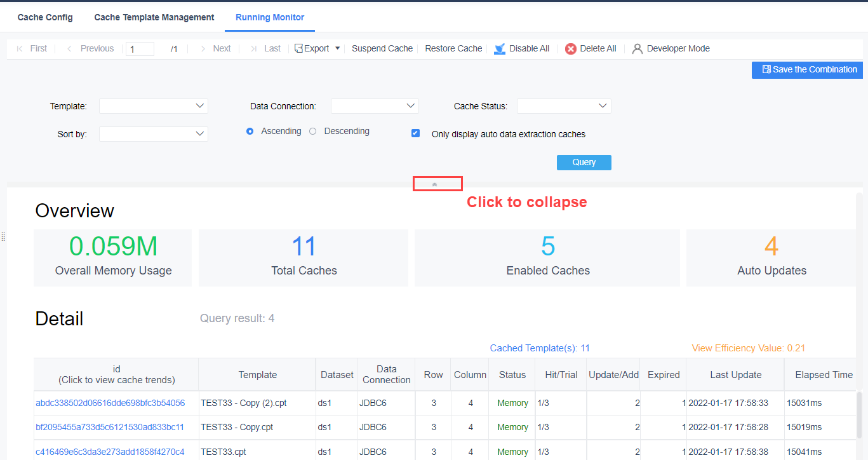Screen dimensions: 868x460
Task: Click the Dataset column header
Action: [x=337, y=375]
